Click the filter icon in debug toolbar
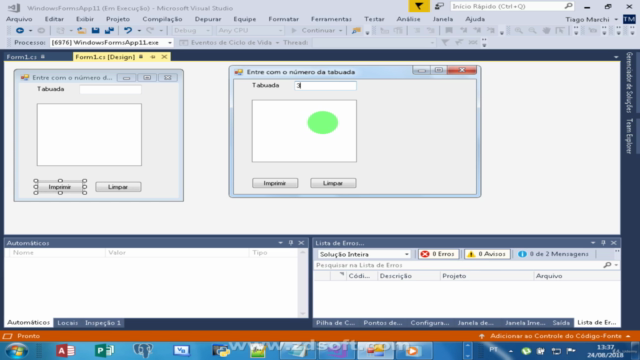The image size is (640, 360). click(445, 42)
